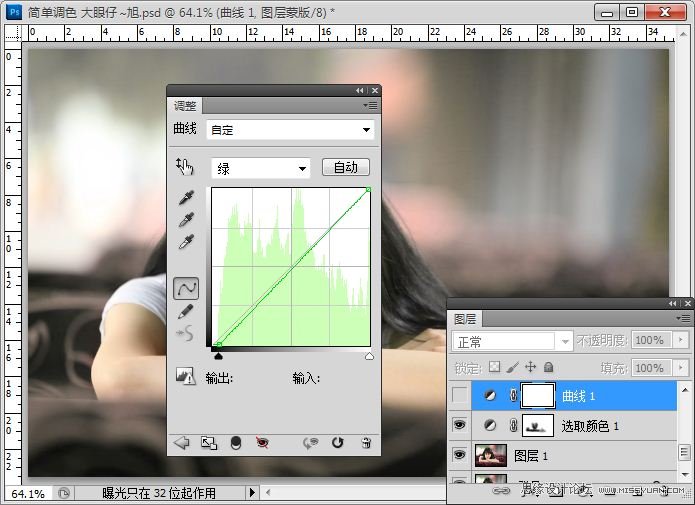Click the status bar preview icon beside zoom
The height and width of the screenshot is (505, 695).
point(64,493)
